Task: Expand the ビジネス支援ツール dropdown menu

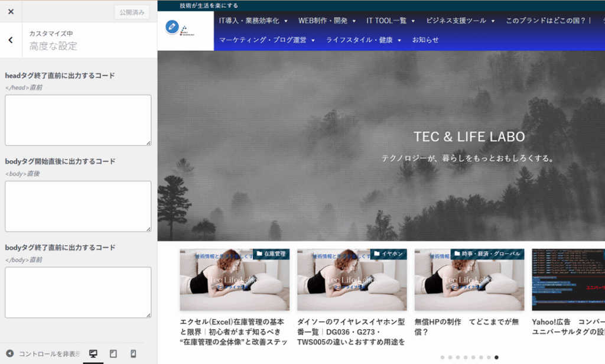Action: tap(460, 21)
